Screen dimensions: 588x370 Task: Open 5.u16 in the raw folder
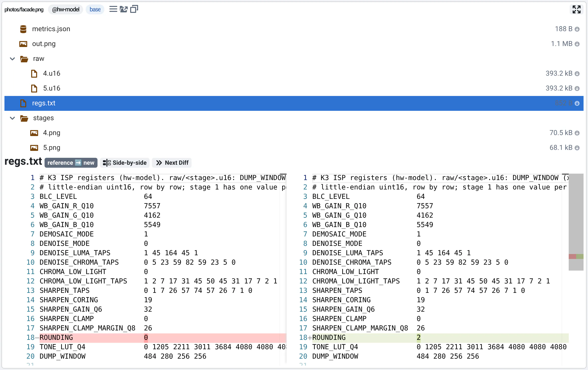click(x=52, y=88)
